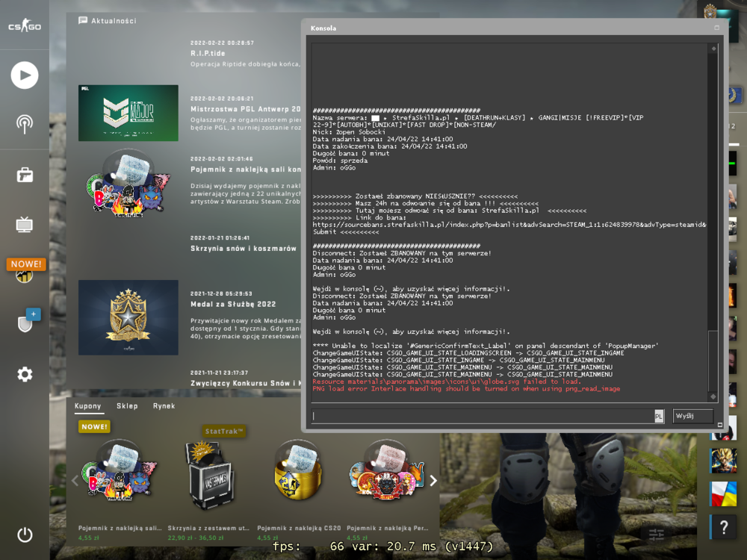747x560 pixels.
Task: Open the Mistrzostwa PGL Antwerp news headline
Action: [245, 109]
